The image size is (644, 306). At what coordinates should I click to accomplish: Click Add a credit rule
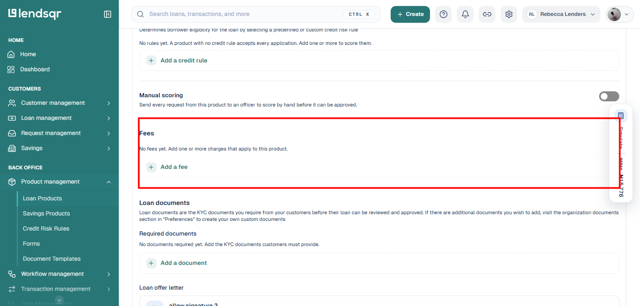379,60
